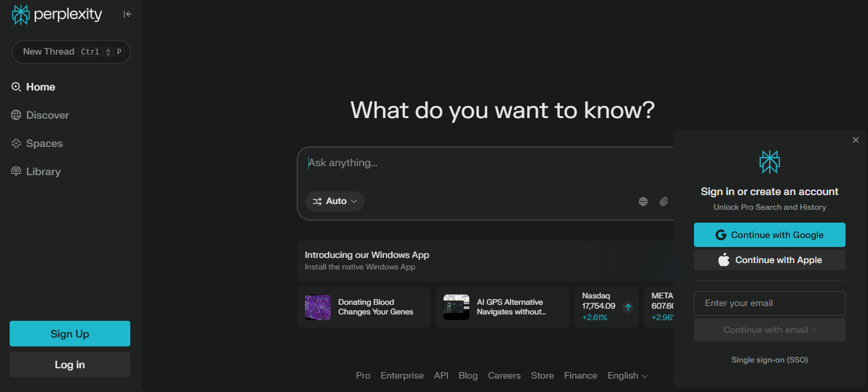Screen dimensions: 868x392
Task: Continue with Google
Action: click(770, 235)
